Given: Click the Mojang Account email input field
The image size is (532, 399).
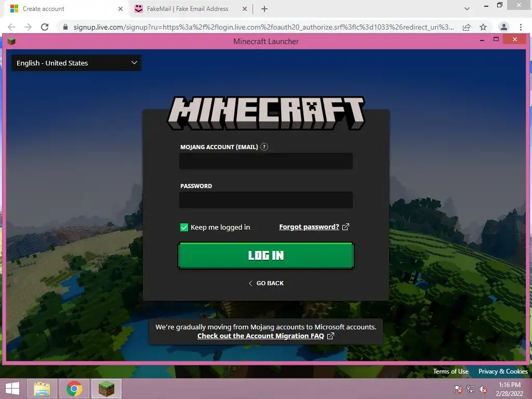Looking at the screenshot, I should point(265,161).
